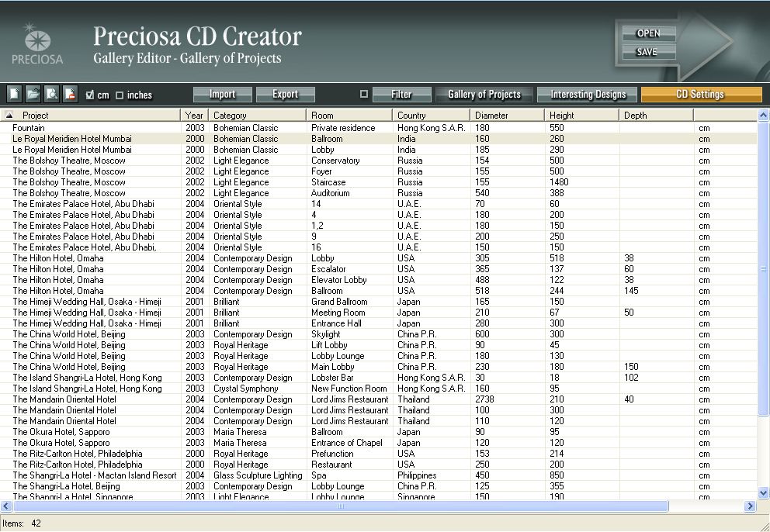Sort table by Depth column header
Image resolution: width=770 pixels, height=532 pixels.
(x=657, y=116)
